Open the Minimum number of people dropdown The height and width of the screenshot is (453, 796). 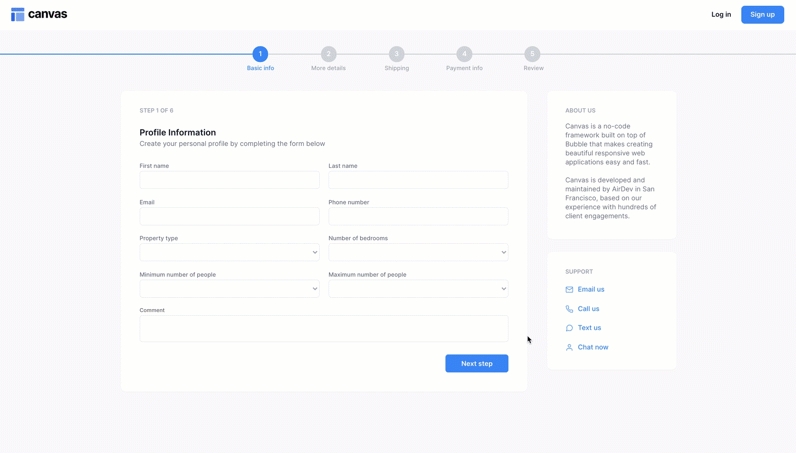click(x=229, y=288)
